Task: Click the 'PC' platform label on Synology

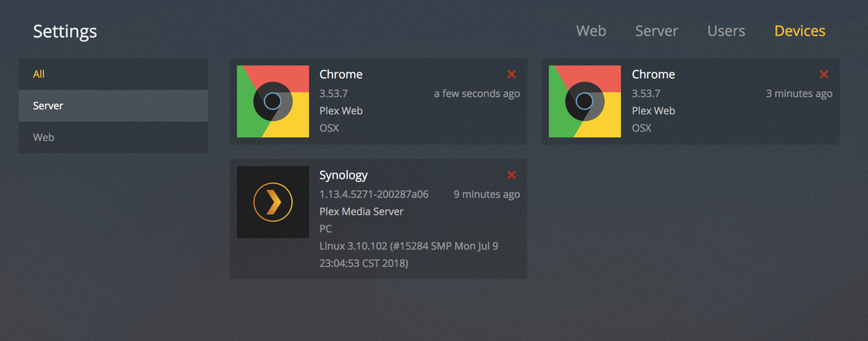Action: [x=326, y=229]
